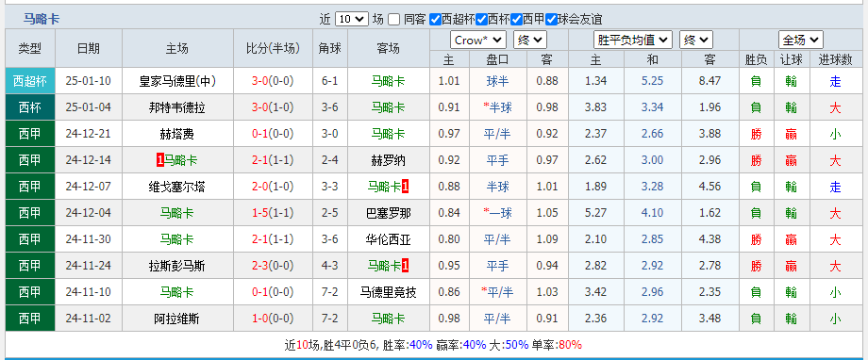Click the date 24-11-30
Viewport: 868px width, 360px height.
[x=89, y=239]
